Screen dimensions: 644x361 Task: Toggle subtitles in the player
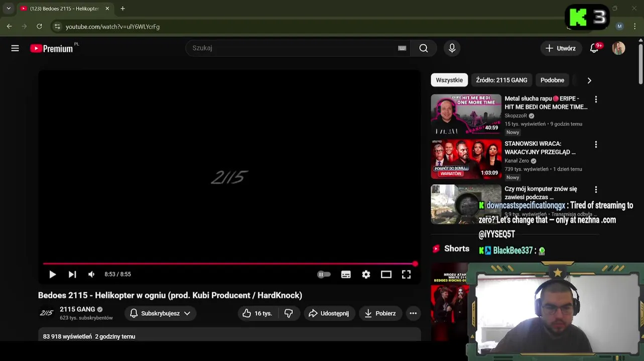point(346,274)
